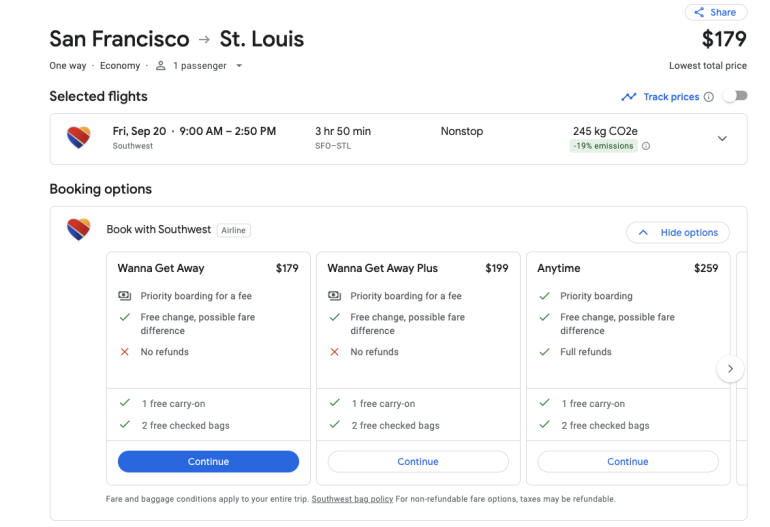Image resolution: width=770 pixels, height=527 pixels.
Task: Expand the selected flight details chevron
Action: coord(722,138)
